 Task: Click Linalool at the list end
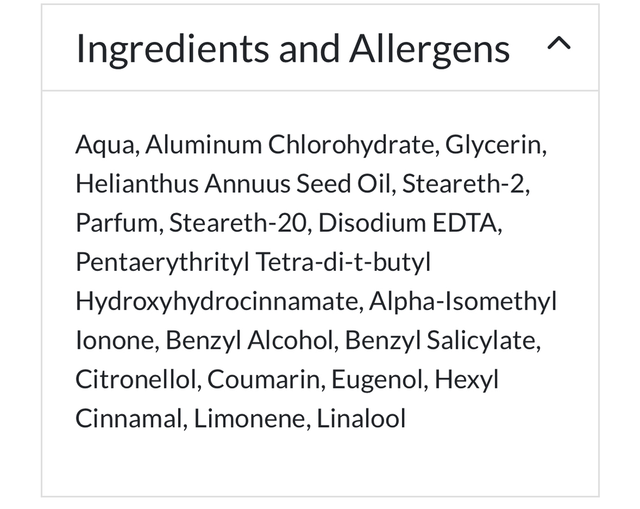(361, 418)
